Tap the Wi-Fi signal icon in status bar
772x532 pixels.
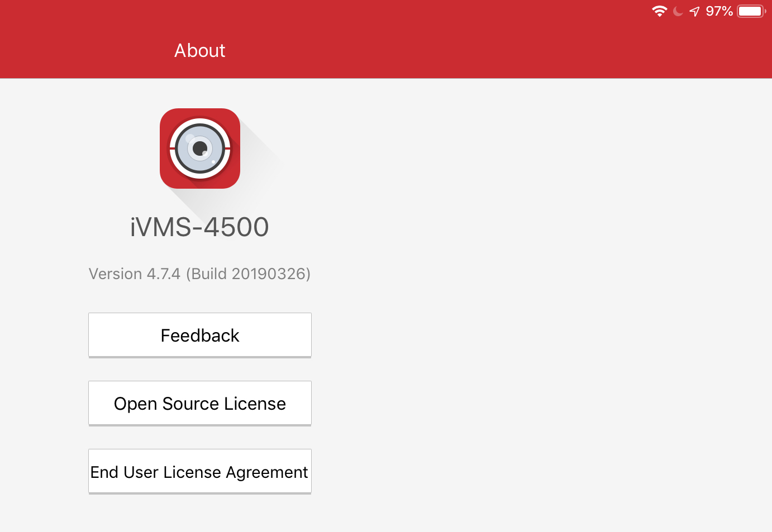[x=659, y=11]
